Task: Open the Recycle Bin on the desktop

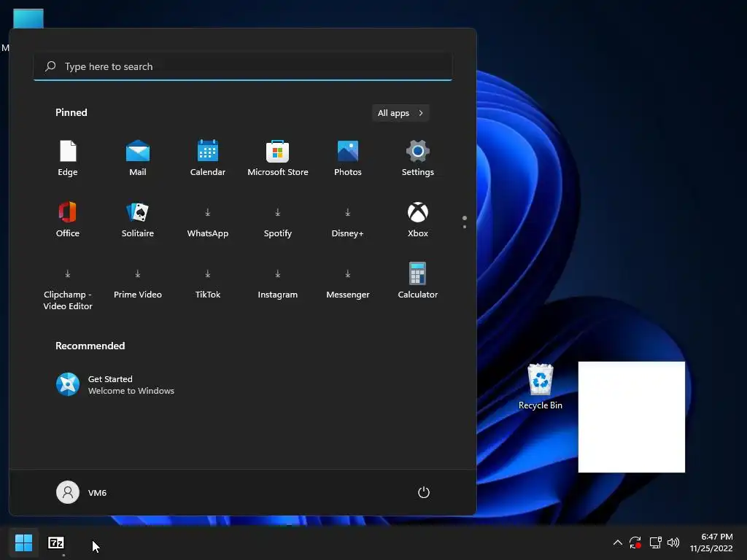Action: click(541, 386)
